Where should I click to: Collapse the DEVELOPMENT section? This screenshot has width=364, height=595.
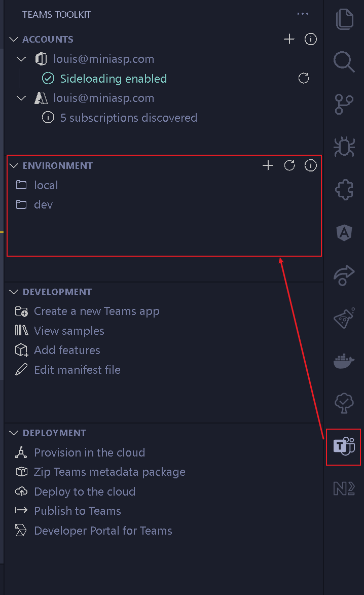click(x=14, y=292)
